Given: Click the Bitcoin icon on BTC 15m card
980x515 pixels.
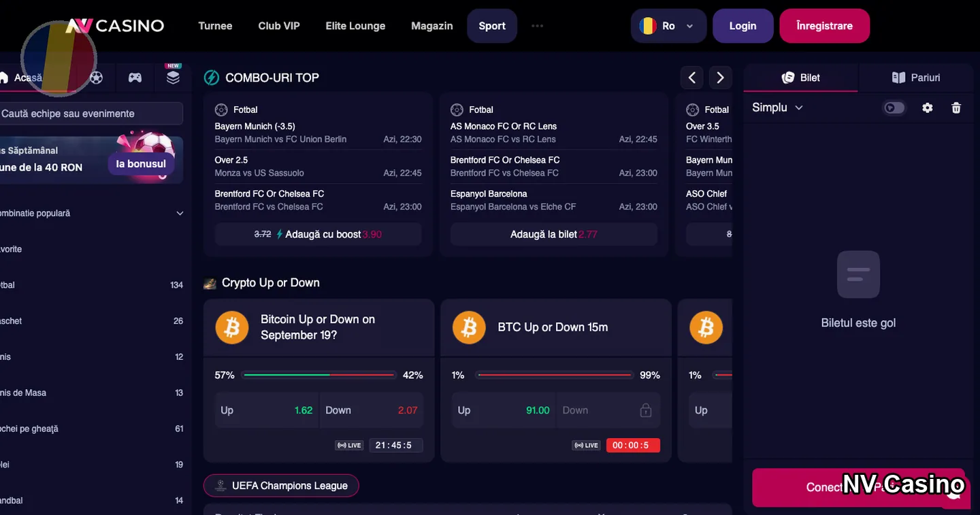Looking at the screenshot, I should coord(469,327).
